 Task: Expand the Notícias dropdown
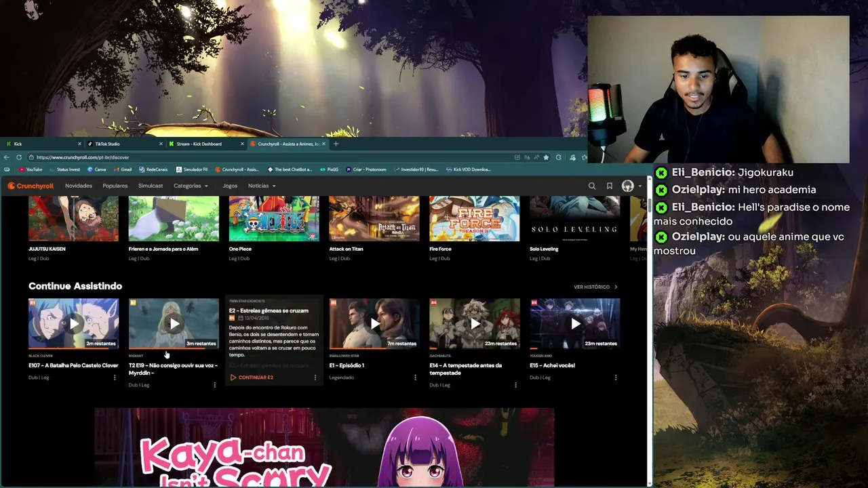click(x=262, y=186)
